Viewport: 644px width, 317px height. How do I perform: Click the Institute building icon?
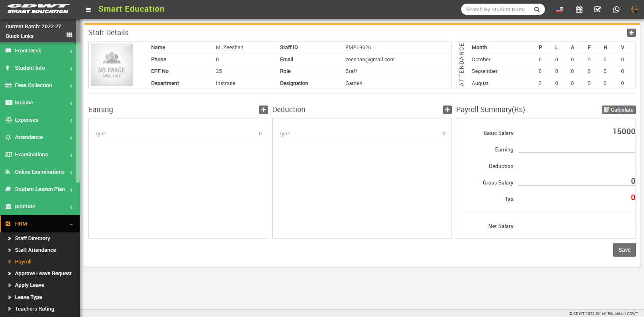(8, 207)
